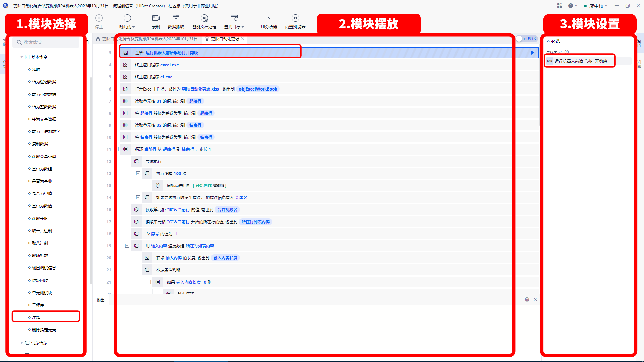Close the 输出 output panel
This screenshot has width=644, height=362.
click(x=535, y=299)
